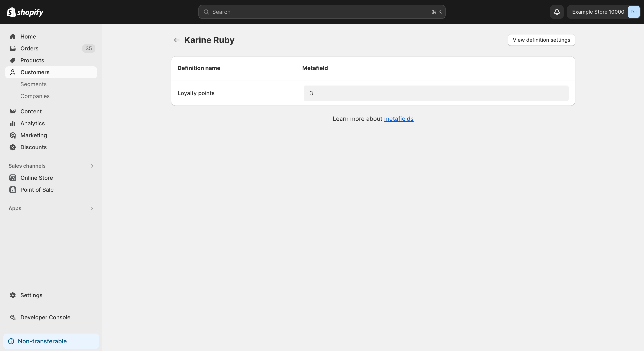Click the Orders count badge 35

[89, 49]
